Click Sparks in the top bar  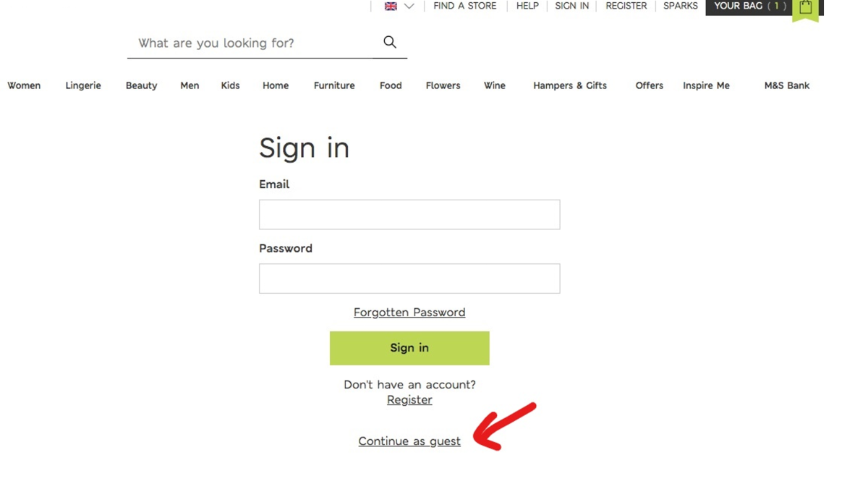(681, 6)
